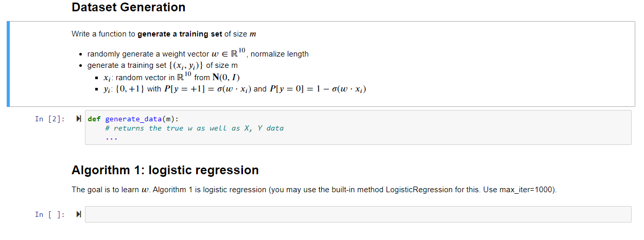Click the blue selection bar of markdown cell
Screen dimensions: 644x240
(x=8, y=64)
